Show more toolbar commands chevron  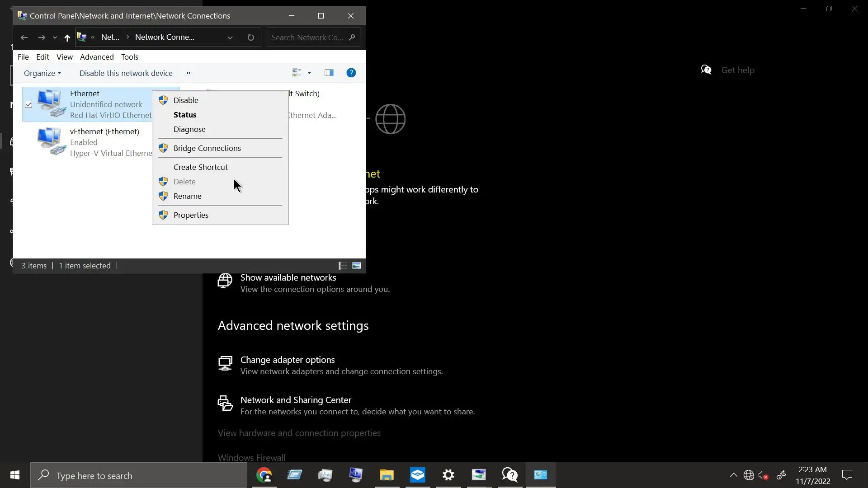pyautogui.click(x=189, y=73)
